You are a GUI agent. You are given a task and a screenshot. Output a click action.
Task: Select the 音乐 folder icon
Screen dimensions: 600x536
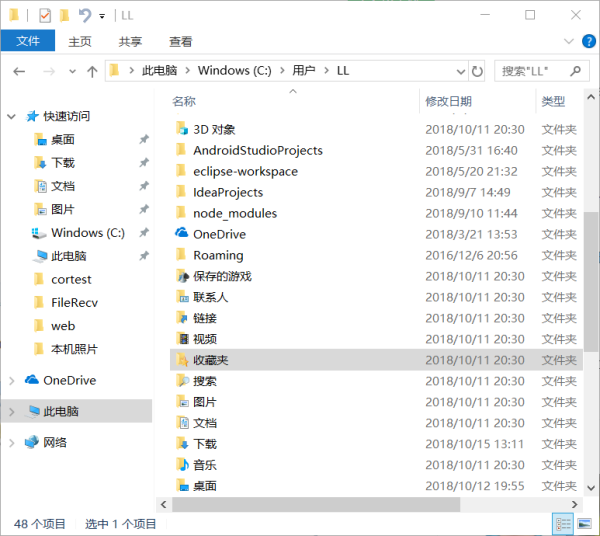[182, 465]
